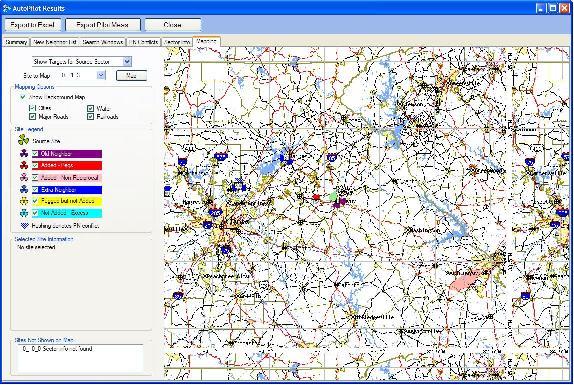Click the pink highlighted sector on map
574x385 pixels.
463,281
